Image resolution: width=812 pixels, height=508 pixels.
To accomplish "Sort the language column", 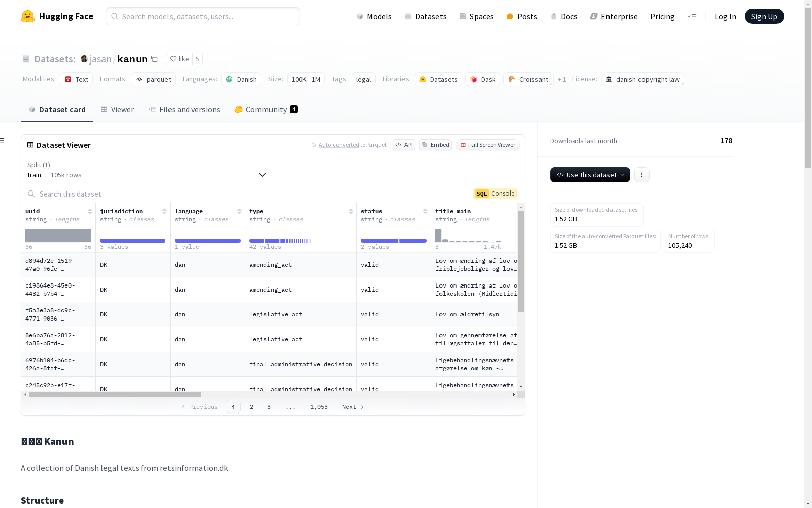I will pos(239,211).
